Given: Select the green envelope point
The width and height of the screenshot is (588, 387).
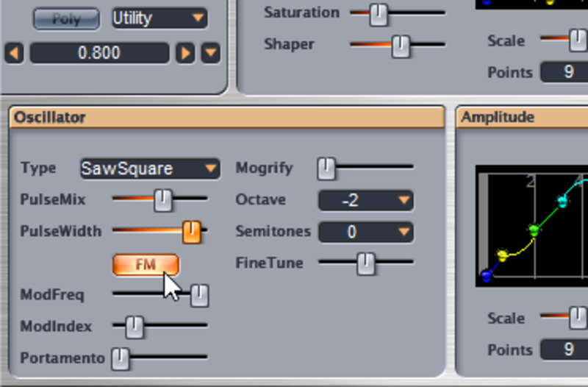Looking at the screenshot, I should [x=534, y=230].
